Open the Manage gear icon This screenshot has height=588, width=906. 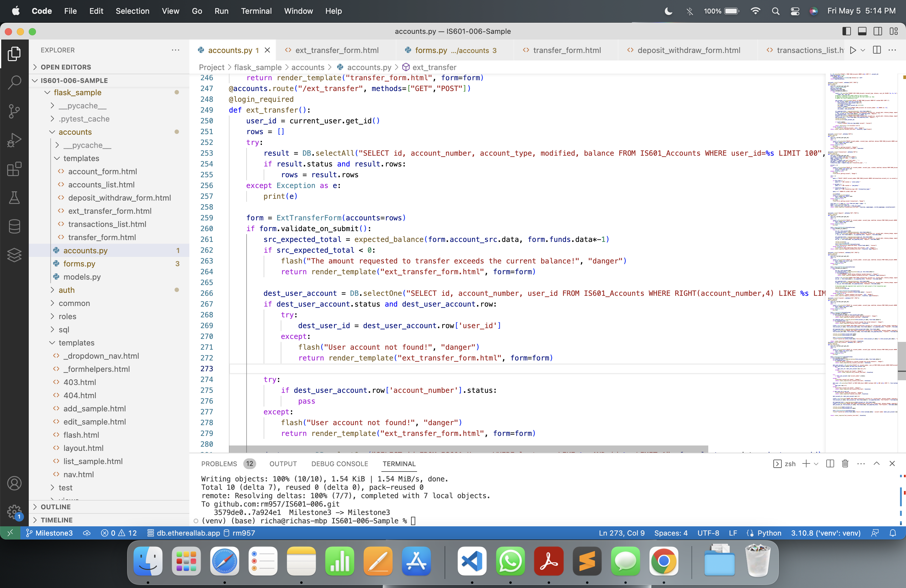pyautogui.click(x=14, y=512)
